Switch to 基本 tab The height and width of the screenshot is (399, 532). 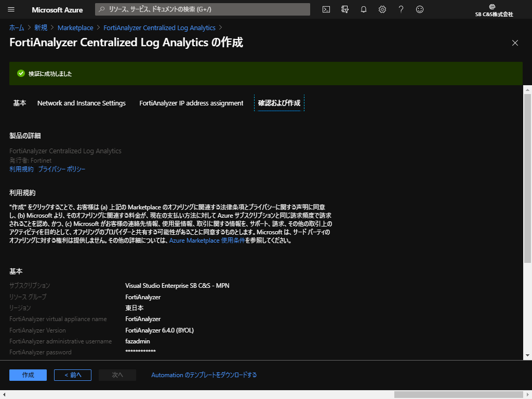point(19,103)
